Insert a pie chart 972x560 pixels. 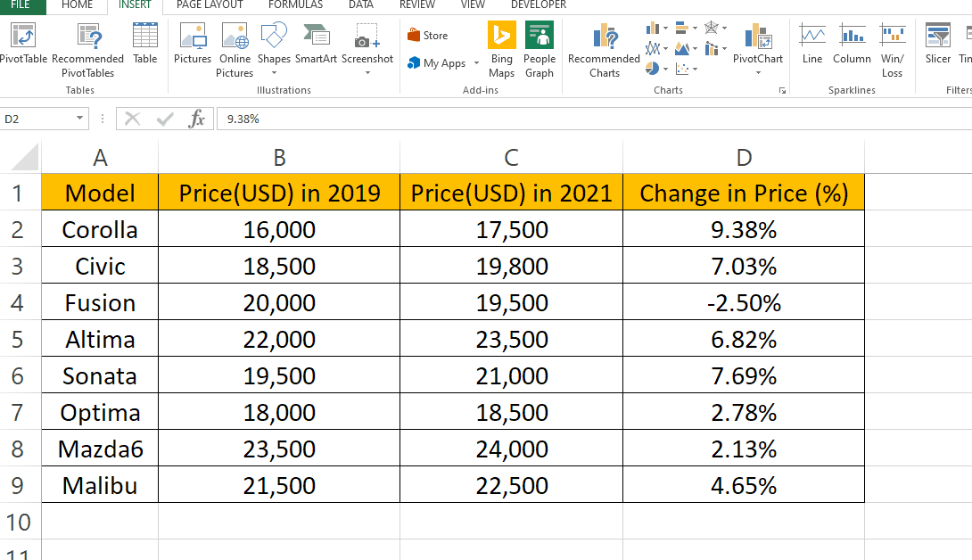pos(651,69)
